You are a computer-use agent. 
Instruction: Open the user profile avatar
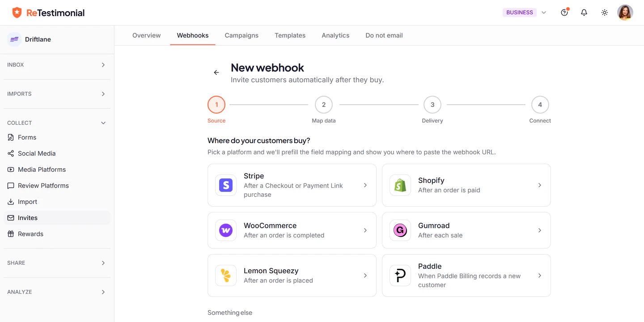point(625,13)
